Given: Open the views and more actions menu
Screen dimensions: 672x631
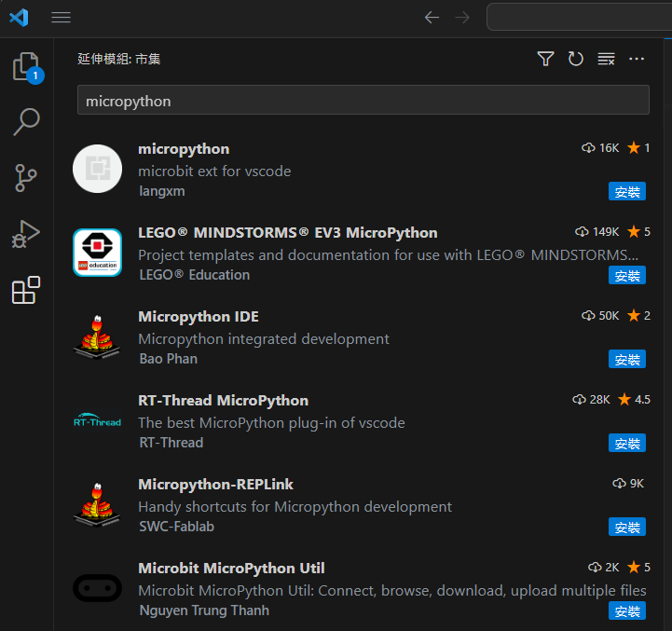Looking at the screenshot, I should [637, 59].
